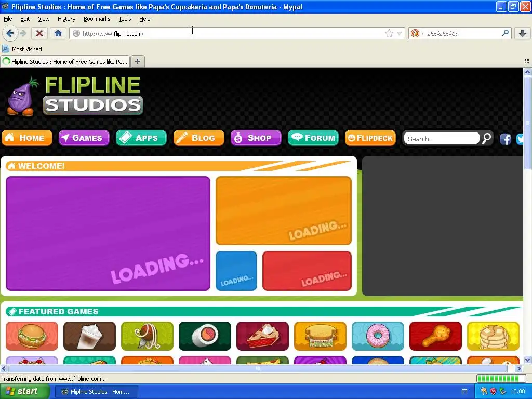Stop loading the page

pyautogui.click(x=39, y=33)
